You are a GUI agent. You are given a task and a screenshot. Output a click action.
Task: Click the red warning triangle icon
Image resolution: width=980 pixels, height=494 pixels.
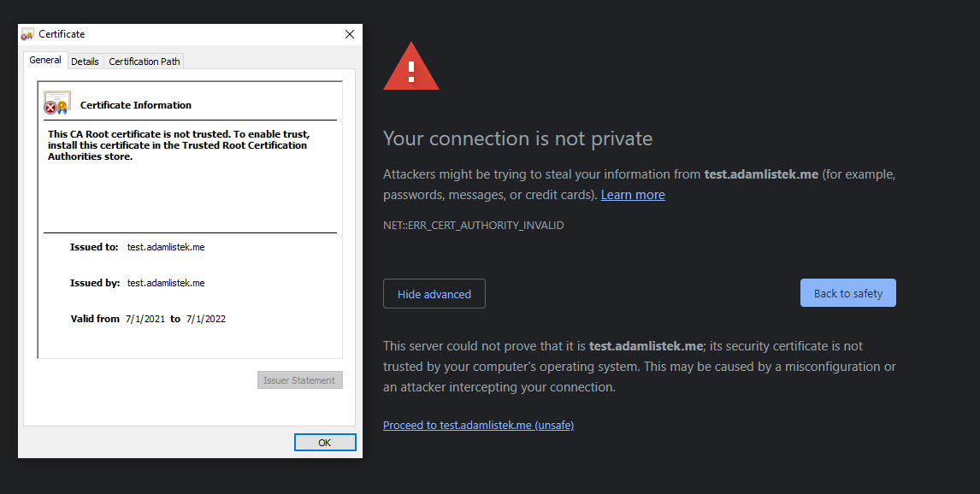[x=411, y=66]
